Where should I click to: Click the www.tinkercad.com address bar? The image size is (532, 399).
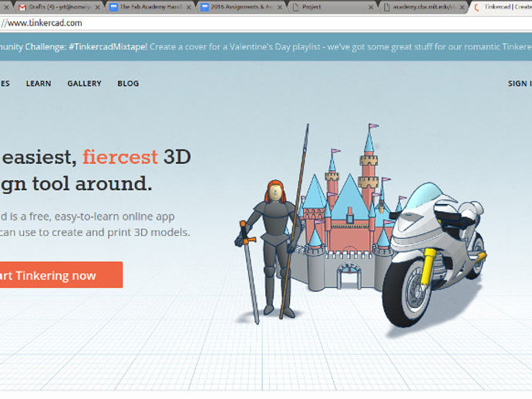coord(266,23)
